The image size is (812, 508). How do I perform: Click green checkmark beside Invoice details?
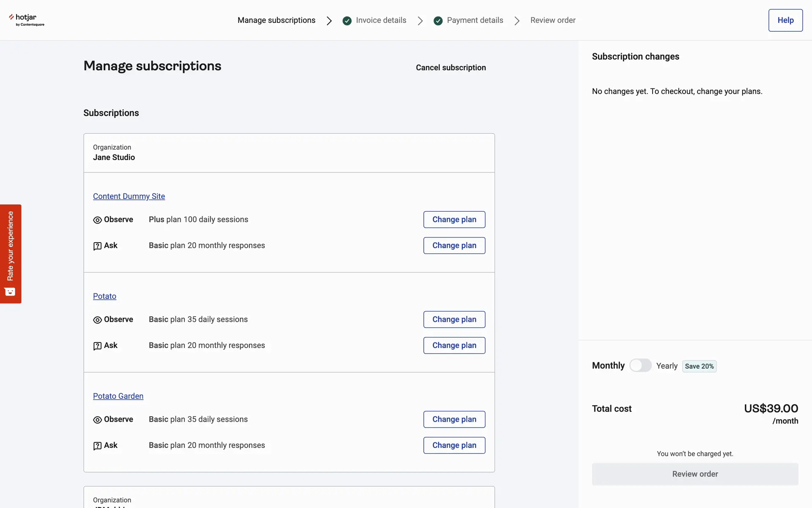pos(347,21)
